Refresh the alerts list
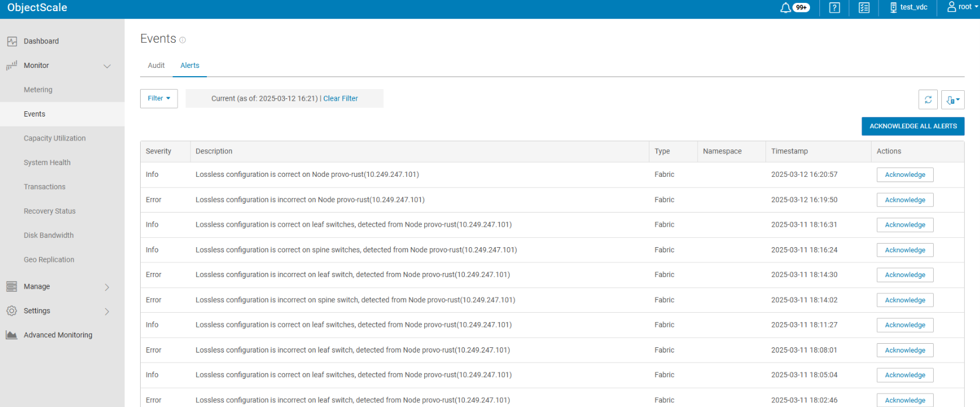980x407 pixels. coord(928,100)
